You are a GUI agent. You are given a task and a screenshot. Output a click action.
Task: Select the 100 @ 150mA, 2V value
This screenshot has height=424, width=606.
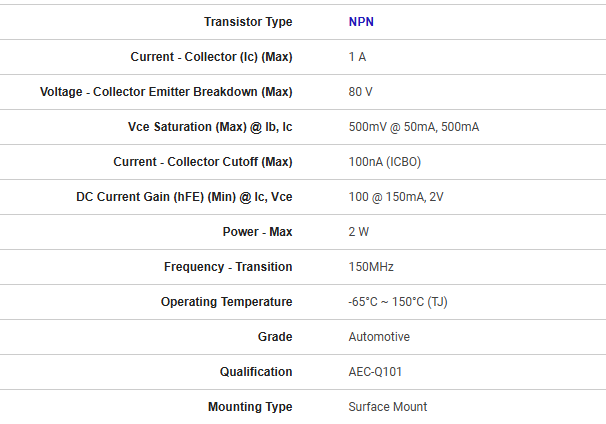point(396,197)
